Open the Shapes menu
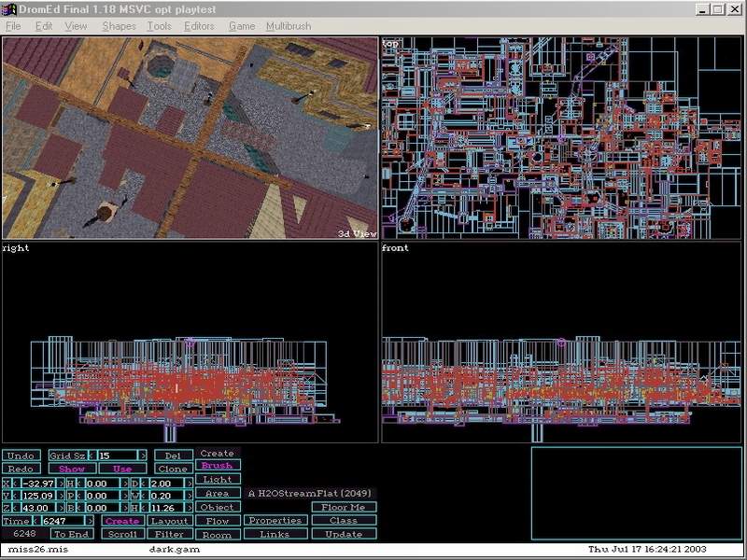747x560 pixels. coord(120,26)
